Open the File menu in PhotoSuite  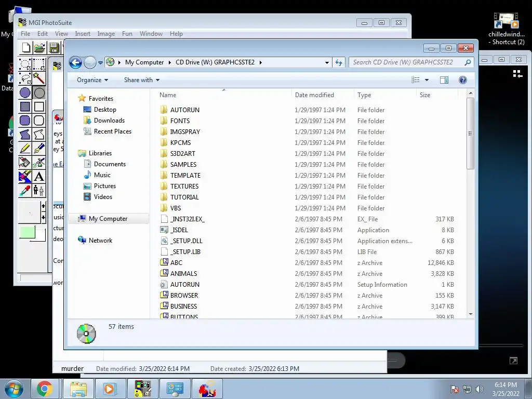click(25, 34)
